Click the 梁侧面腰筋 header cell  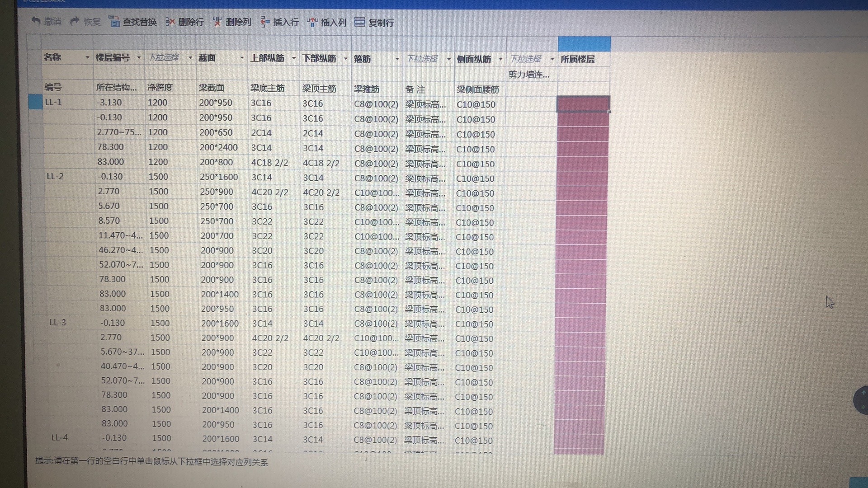point(480,89)
